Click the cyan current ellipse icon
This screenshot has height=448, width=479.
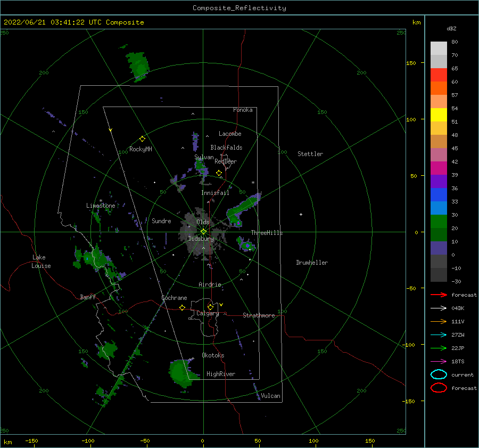tap(439, 374)
